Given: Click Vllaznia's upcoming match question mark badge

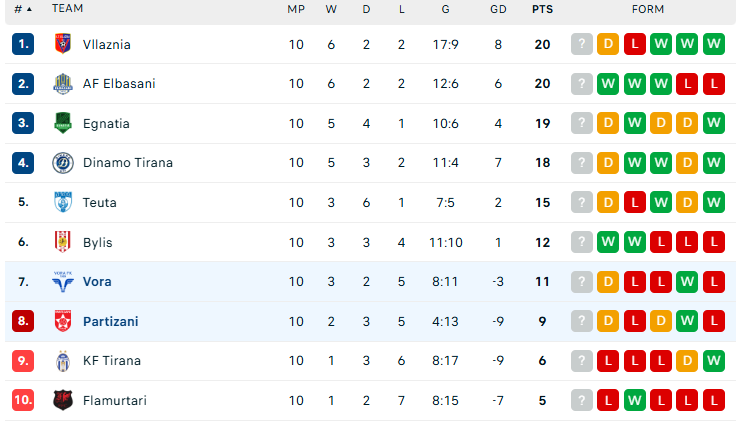Looking at the screenshot, I should 582,44.
